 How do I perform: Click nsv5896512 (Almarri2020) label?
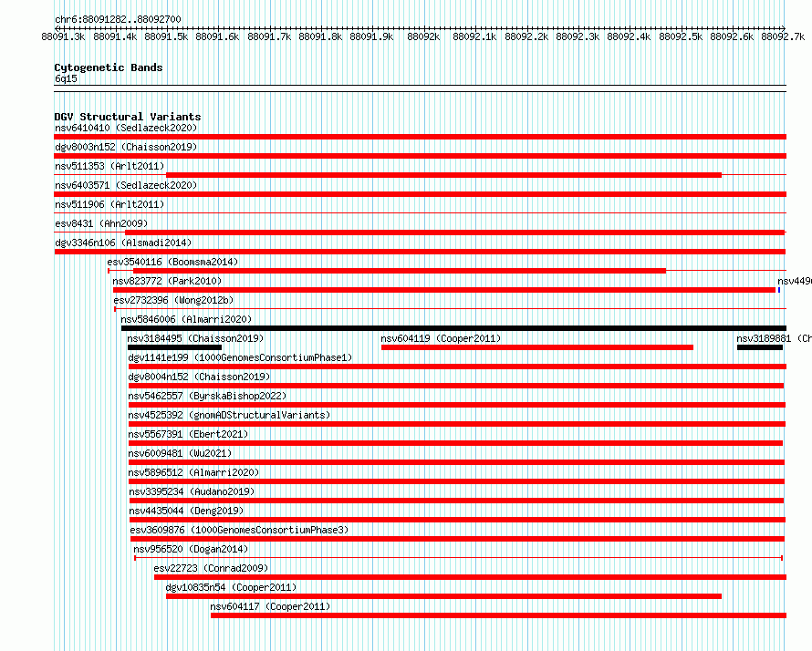tap(193, 472)
